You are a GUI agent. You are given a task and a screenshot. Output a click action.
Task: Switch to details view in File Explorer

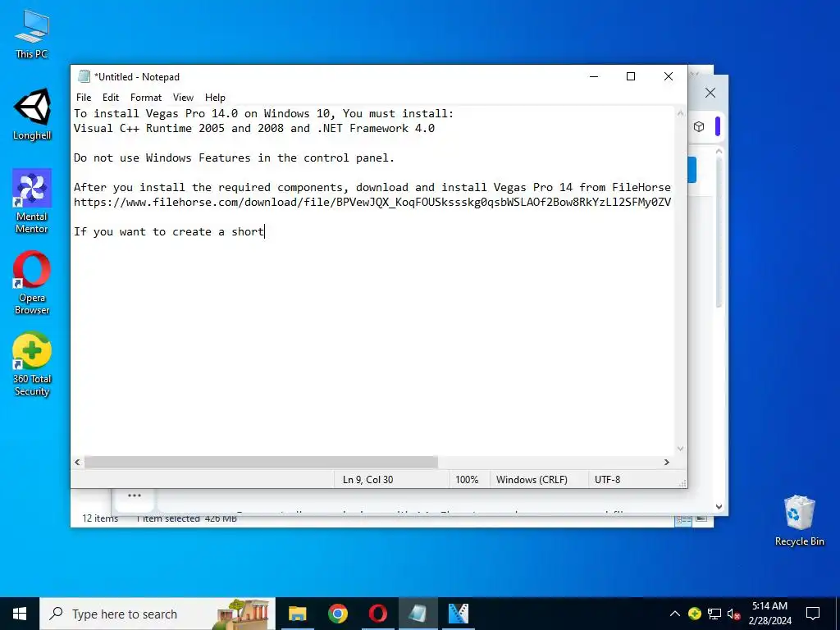coord(683,519)
